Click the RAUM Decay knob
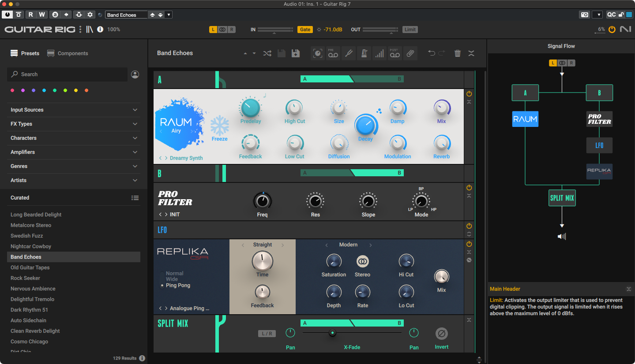 (366, 126)
